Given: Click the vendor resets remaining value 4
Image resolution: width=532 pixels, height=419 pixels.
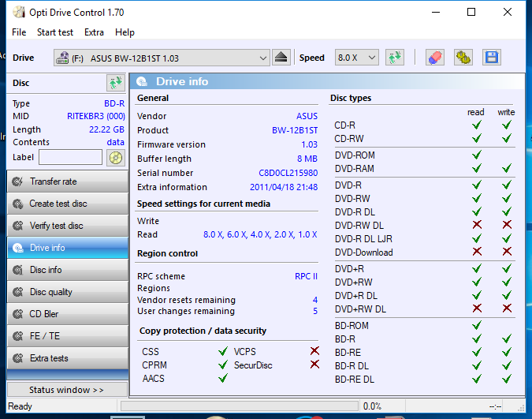Looking at the screenshot, I should tap(315, 300).
